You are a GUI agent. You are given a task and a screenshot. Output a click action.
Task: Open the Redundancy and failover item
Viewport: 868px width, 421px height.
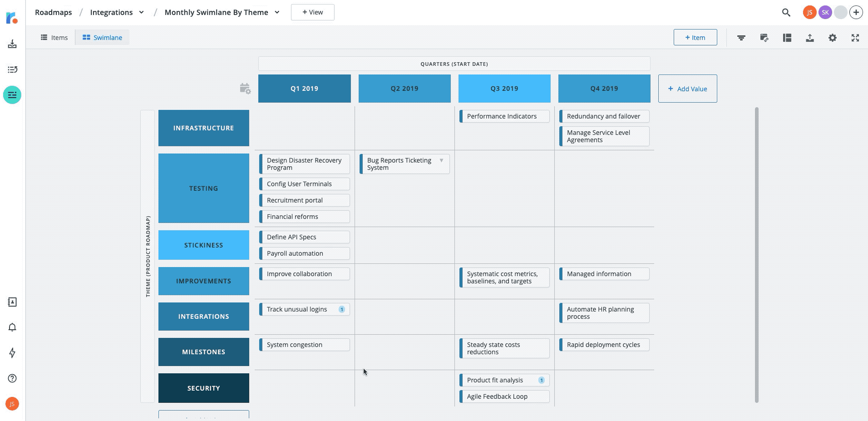604,116
